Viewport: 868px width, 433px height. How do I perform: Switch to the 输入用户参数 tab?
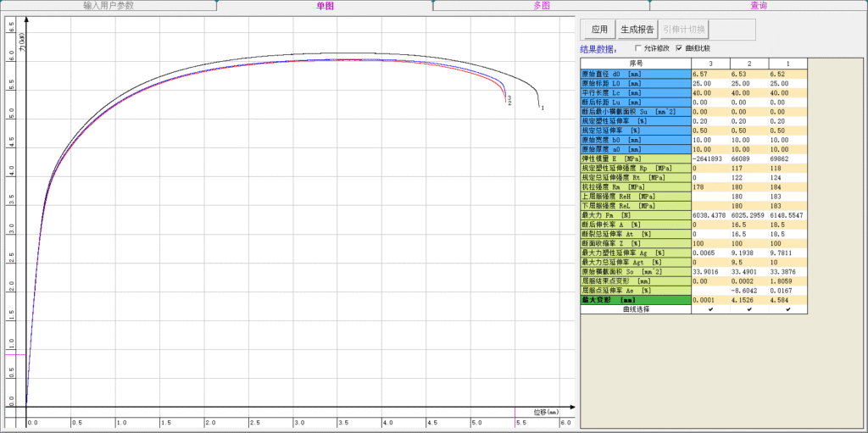pos(108,6)
